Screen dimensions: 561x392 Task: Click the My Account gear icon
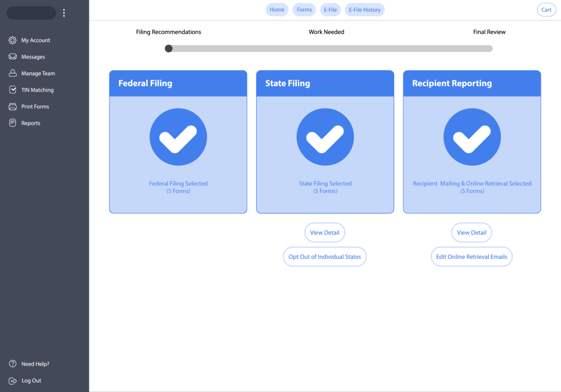[13, 40]
